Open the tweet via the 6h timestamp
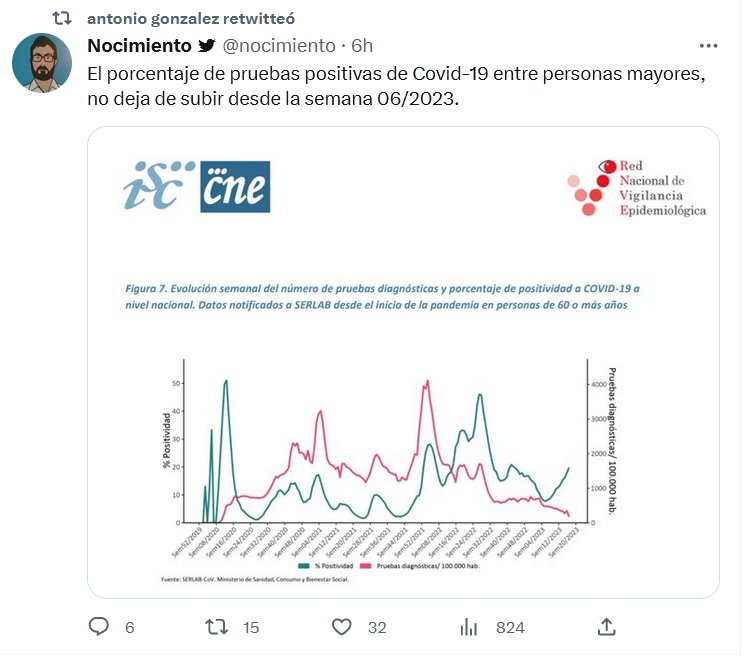The height and width of the screenshot is (656, 742). click(x=362, y=46)
